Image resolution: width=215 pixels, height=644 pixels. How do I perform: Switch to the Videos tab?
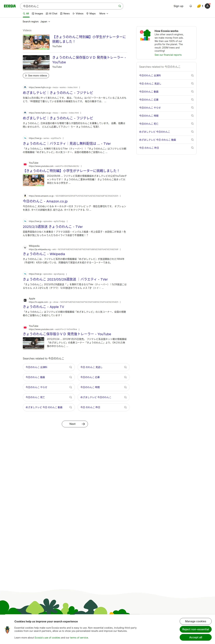point(78,14)
